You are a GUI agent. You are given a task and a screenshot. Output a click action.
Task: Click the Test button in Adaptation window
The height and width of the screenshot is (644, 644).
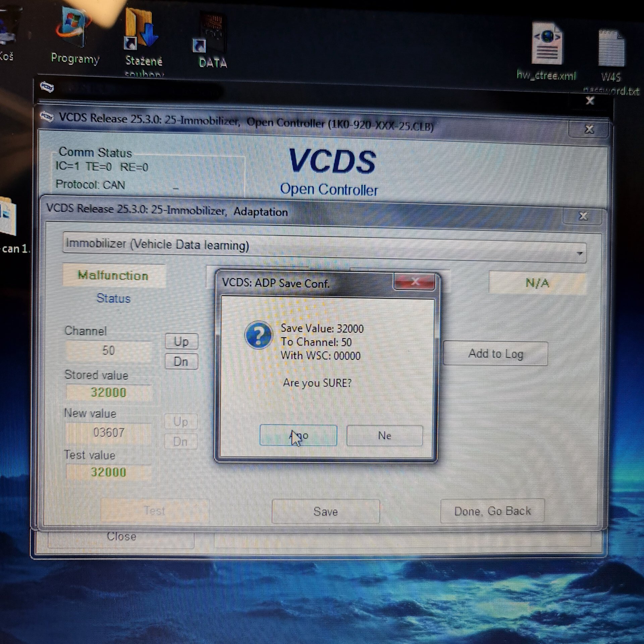tap(154, 511)
